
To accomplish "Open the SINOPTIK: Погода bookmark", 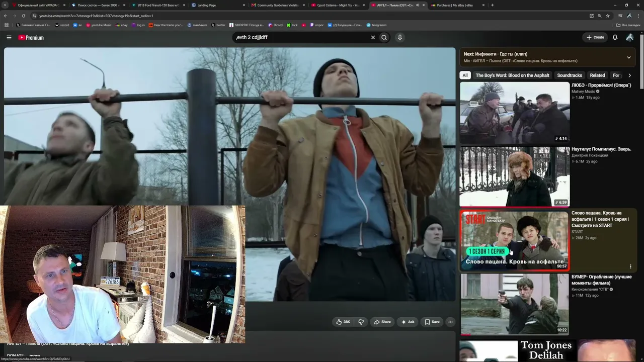I will click(x=247, y=25).
